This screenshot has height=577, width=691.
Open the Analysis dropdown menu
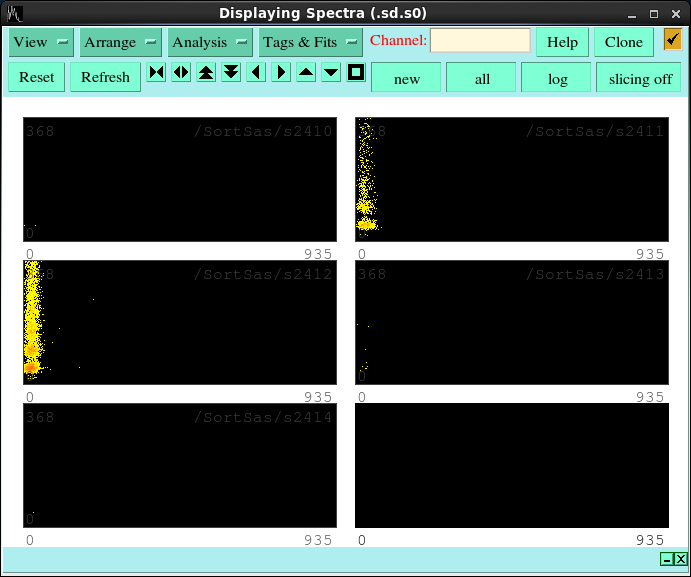tap(210, 42)
